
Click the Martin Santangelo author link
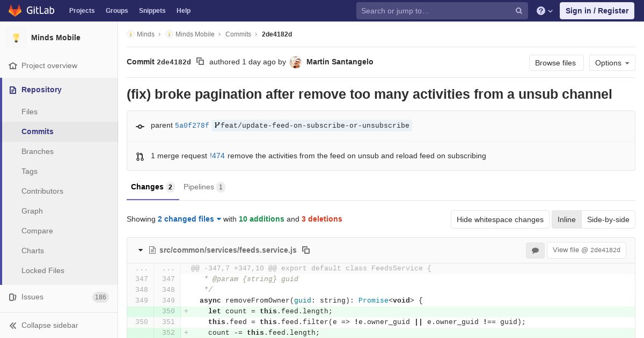tap(340, 62)
